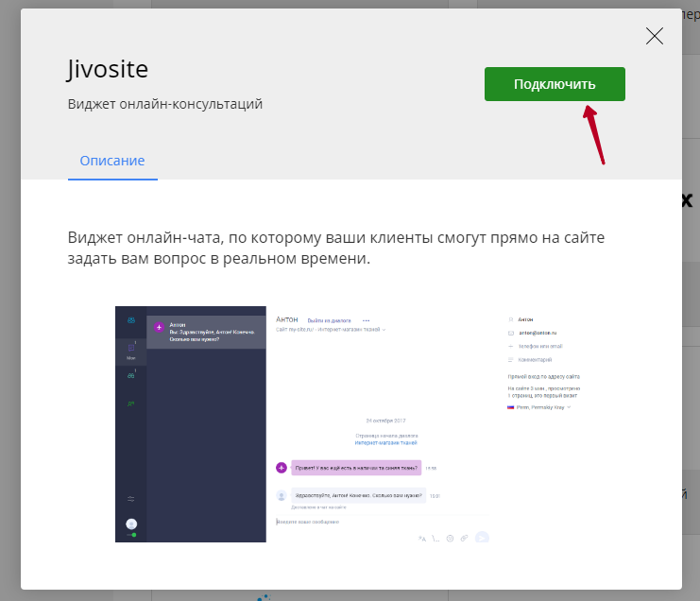Click the green Подключить button

coord(555,84)
